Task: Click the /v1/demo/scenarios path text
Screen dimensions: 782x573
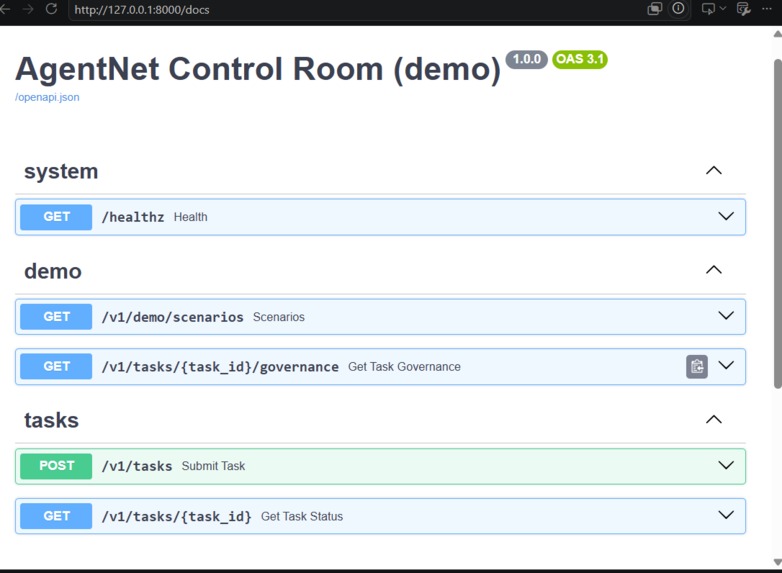Action: point(173,317)
